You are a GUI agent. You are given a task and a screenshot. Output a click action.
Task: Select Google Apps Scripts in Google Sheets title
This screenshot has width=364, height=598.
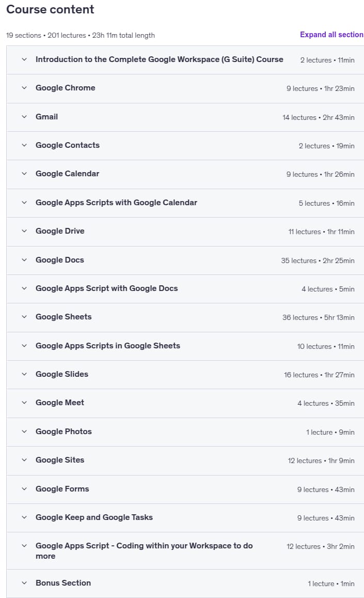108,346
